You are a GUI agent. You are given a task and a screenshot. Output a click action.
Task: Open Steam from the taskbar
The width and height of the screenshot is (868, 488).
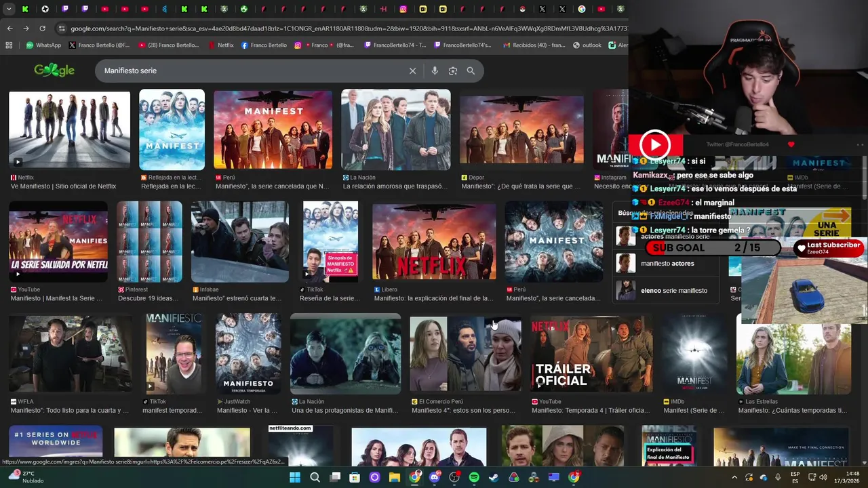494,477
